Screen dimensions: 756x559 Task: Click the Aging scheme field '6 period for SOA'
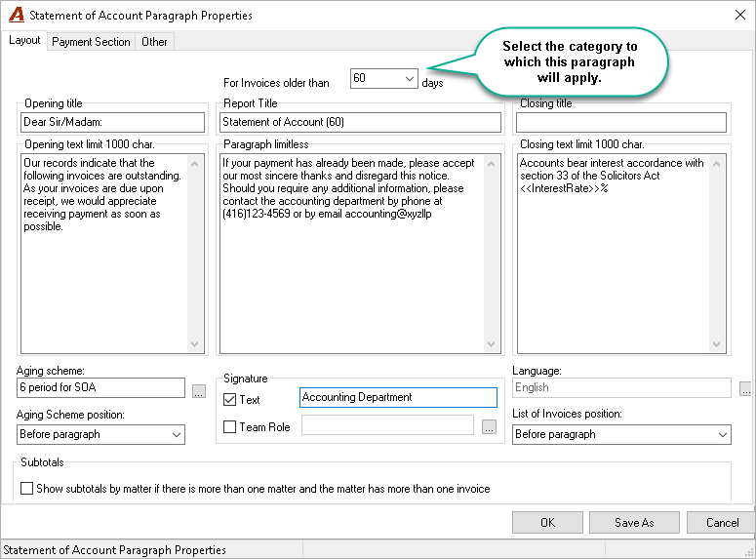100,387
